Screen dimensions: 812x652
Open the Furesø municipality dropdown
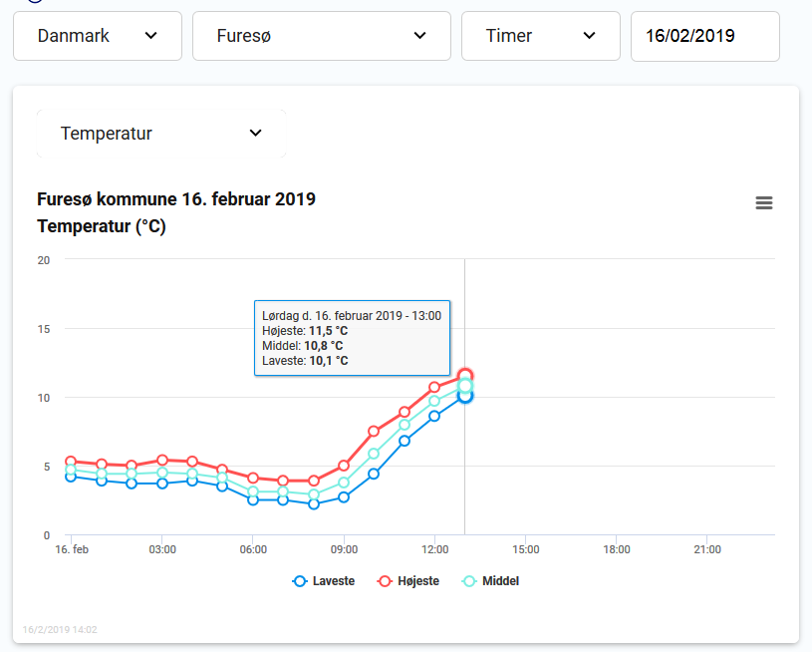tap(322, 36)
